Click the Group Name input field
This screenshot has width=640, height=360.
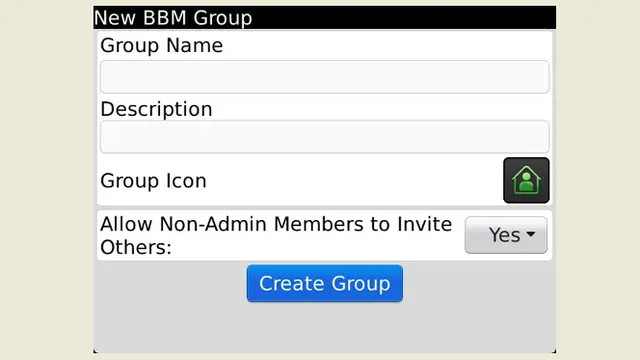click(x=324, y=77)
